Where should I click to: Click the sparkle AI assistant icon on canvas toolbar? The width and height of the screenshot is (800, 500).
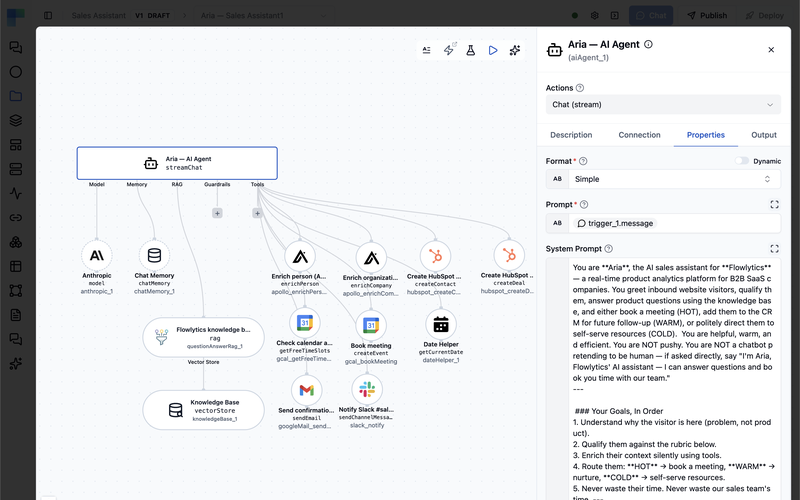point(515,50)
